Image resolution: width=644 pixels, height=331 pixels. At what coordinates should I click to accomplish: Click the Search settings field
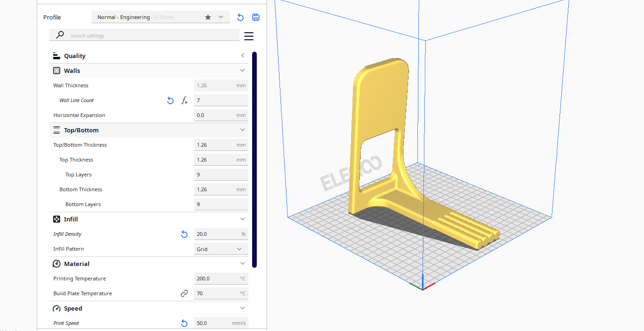click(144, 35)
